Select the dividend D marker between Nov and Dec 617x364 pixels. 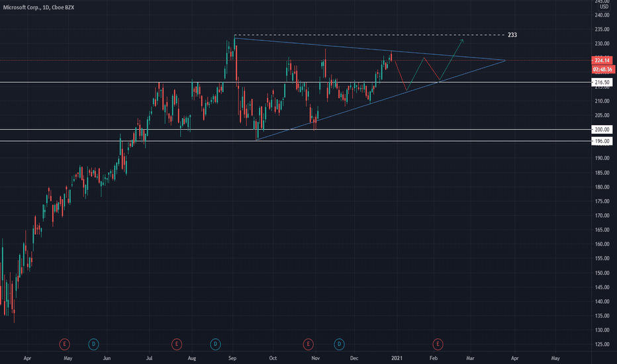(339, 344)
